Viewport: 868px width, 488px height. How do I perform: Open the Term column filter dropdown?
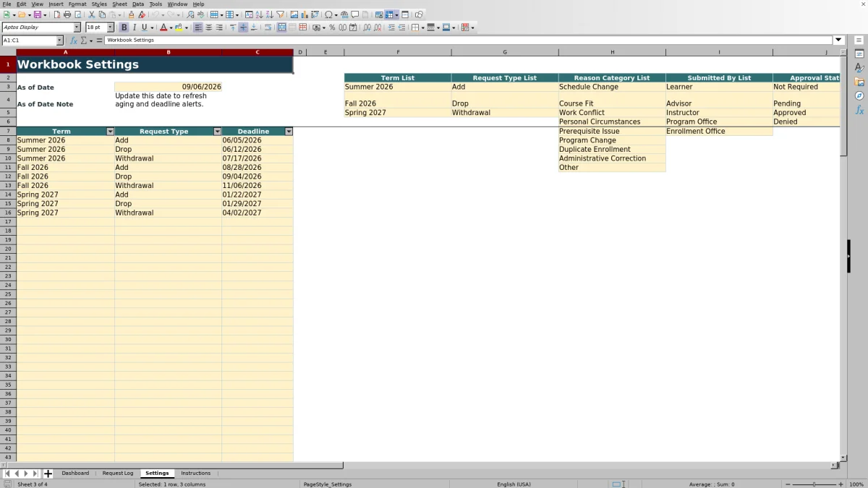point(110,132)
